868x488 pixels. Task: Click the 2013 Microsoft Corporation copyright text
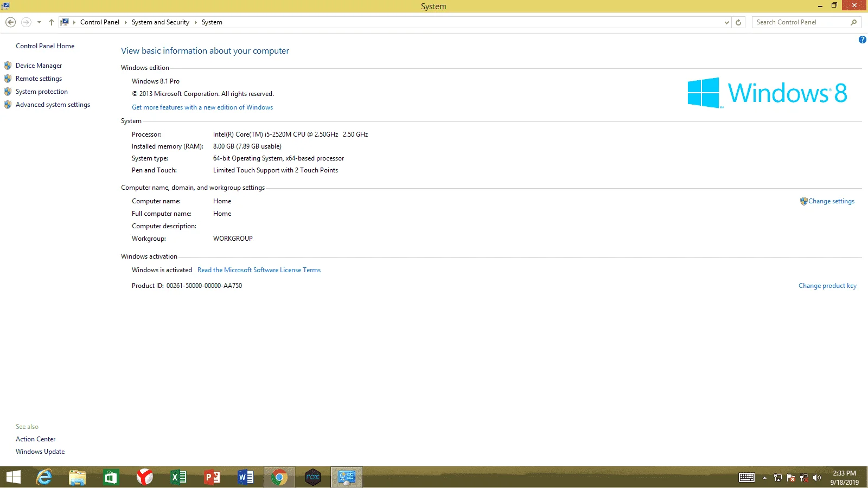click(x=203, y=94)
